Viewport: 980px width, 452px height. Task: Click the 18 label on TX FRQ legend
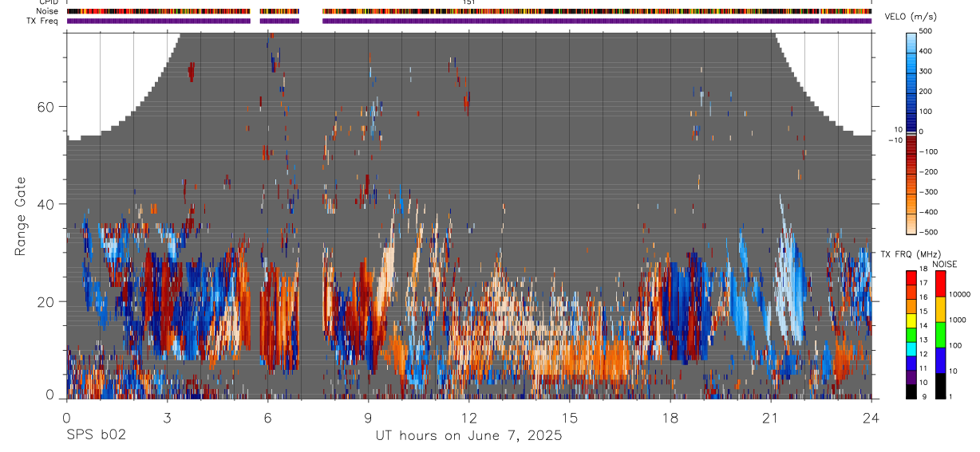coord(923,269)
